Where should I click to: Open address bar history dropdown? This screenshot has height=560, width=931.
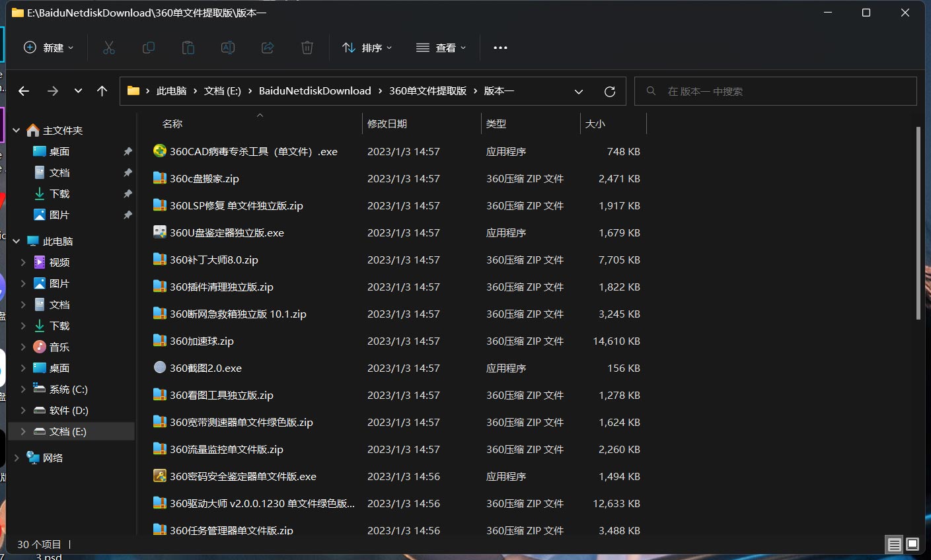click(x=579, y=91)
